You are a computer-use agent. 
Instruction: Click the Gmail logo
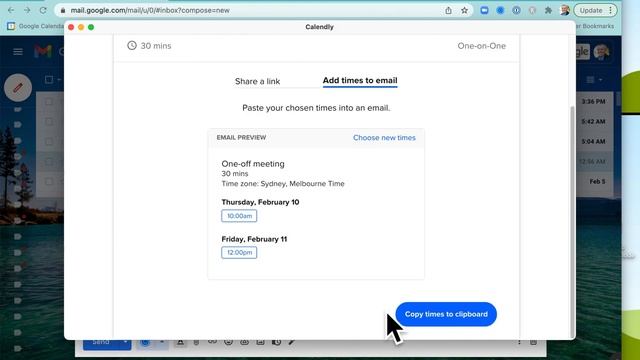[x=43, y=51]
